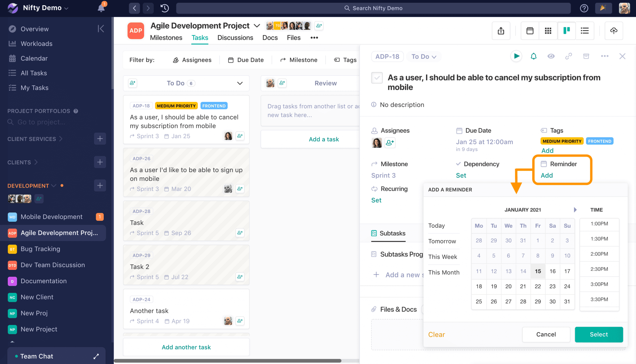Switch to Discussions tab in project
The height and width of the screenshot is (364, 636).
tap(235, 38)
